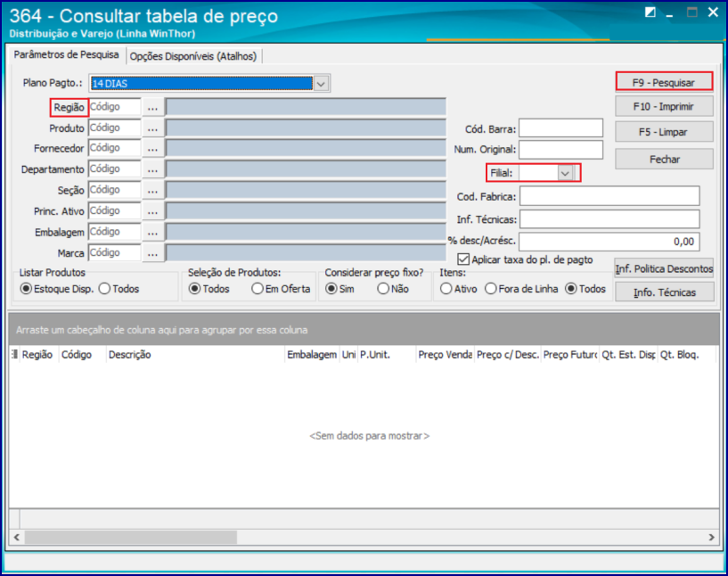This screenshot has width=728, height=576.
Task: Sort by the Região column header
Action: 39,354
